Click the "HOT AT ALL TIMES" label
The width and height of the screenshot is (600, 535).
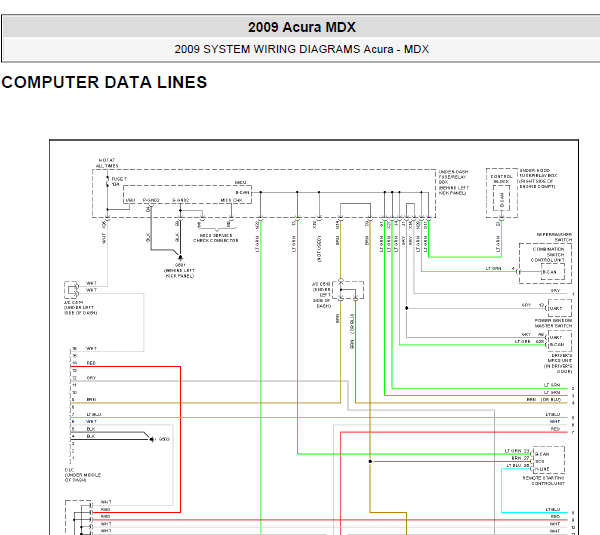point(107,163)
